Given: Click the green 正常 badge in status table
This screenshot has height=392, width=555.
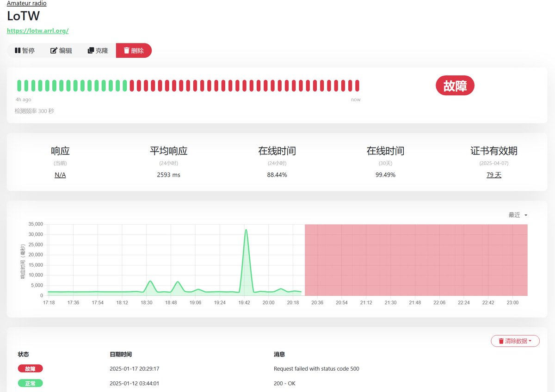Looking at the screenshot, I should [x=31, y=383].
